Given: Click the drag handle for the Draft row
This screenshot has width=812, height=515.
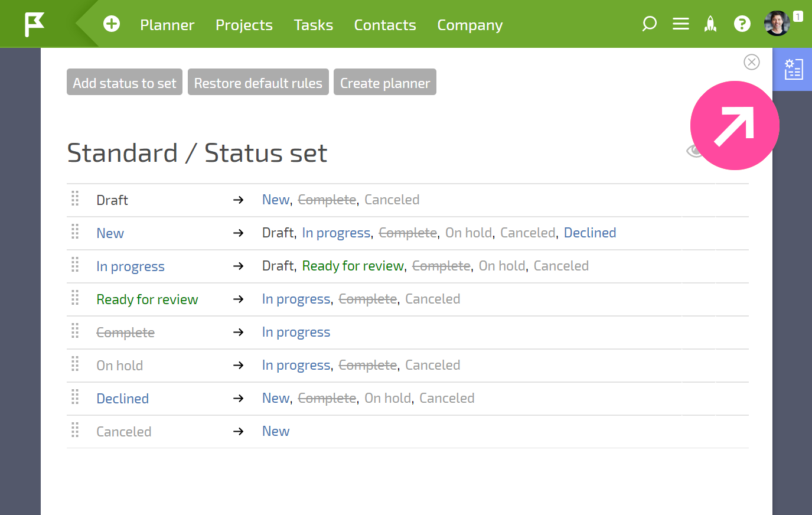Looking at the screenshot, I should click(x=75, y=198).
